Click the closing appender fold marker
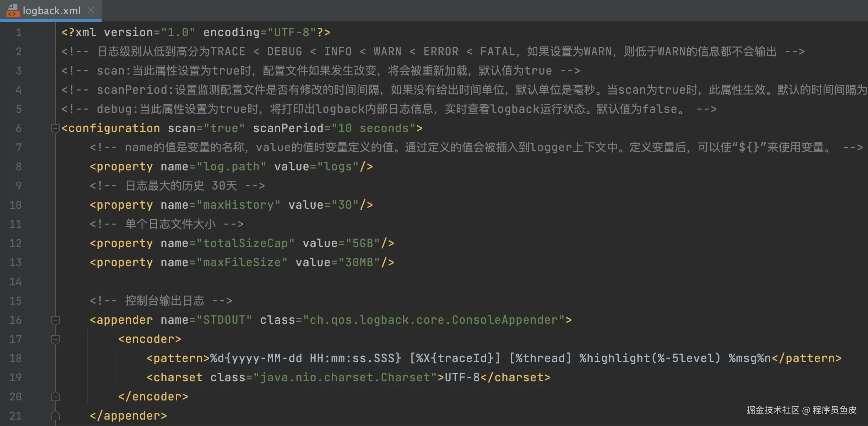This screenshot has width=868, height=426. (x=55, y=416)
